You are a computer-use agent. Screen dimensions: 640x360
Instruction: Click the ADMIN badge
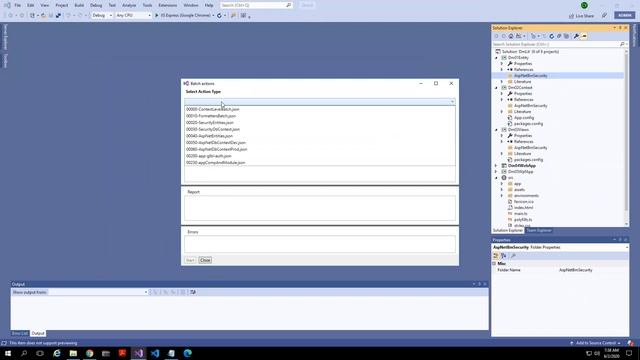(624, 15)
